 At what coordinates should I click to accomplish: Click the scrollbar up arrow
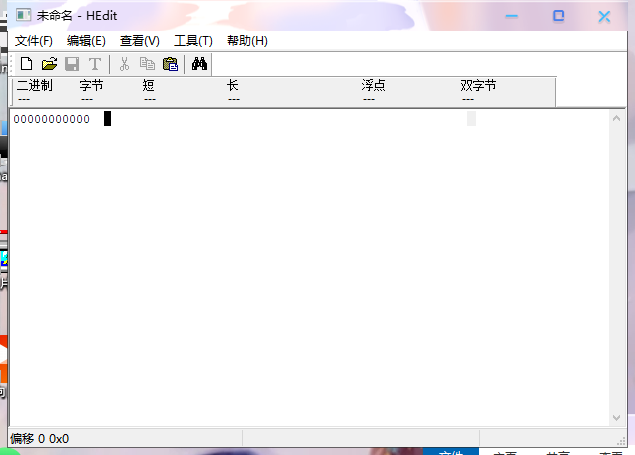tap(616, 118)
